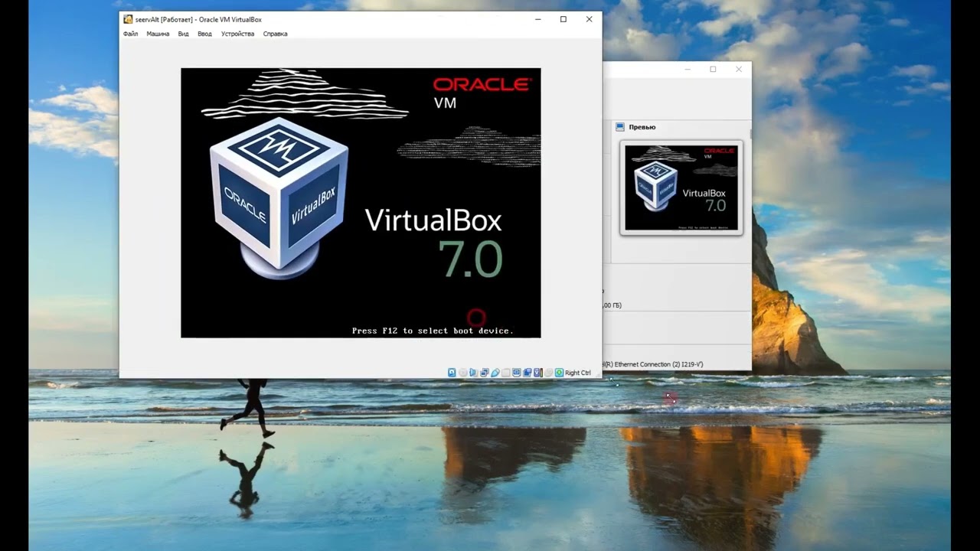Minimize the background VirtualBox Manager window
Image resolution: width=980 pixels, height=551 pixels.
(x=688, y=69)
